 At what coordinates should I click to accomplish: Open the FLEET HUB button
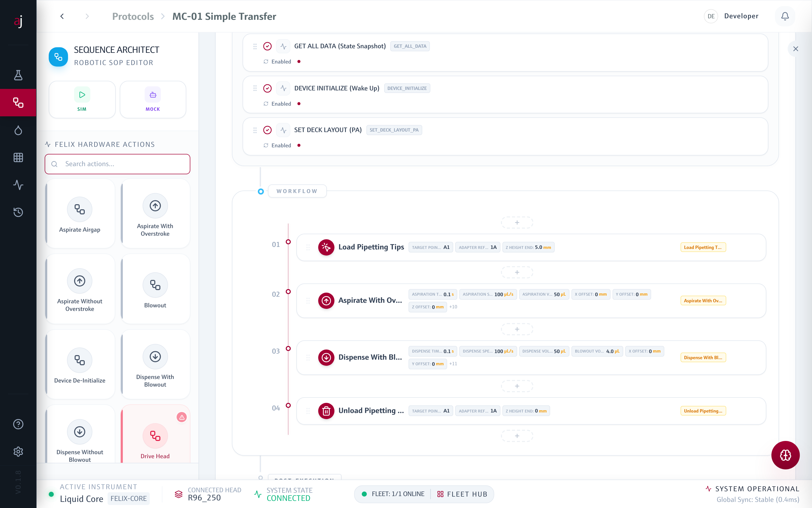pos(462,494)
